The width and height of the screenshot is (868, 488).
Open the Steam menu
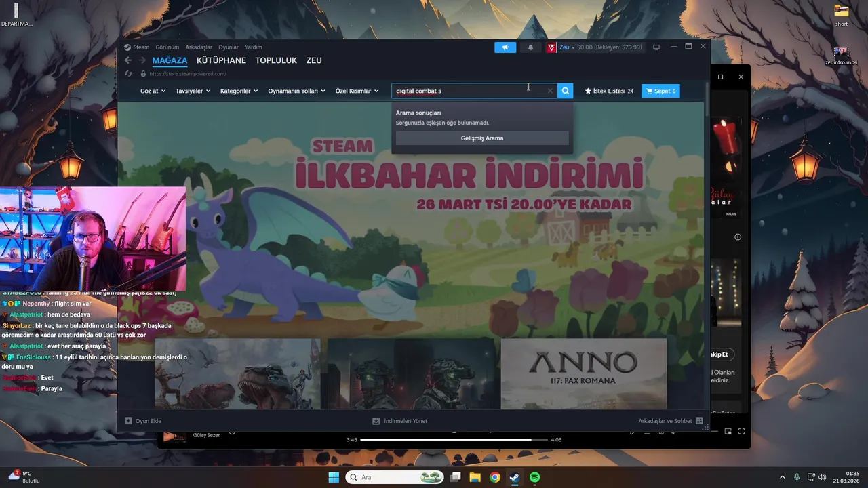pyautogui.click(x=141, y=47)
